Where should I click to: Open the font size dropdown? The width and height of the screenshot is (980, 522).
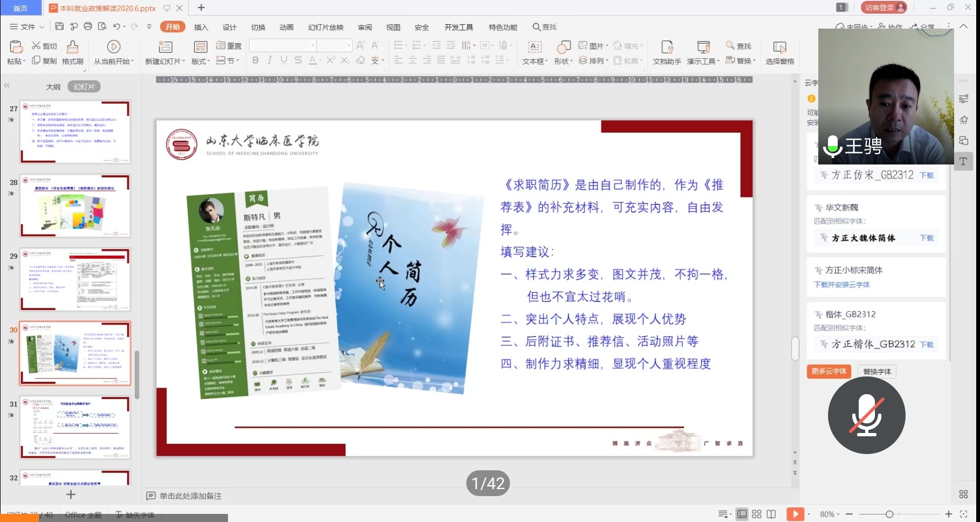coord(349,45)
